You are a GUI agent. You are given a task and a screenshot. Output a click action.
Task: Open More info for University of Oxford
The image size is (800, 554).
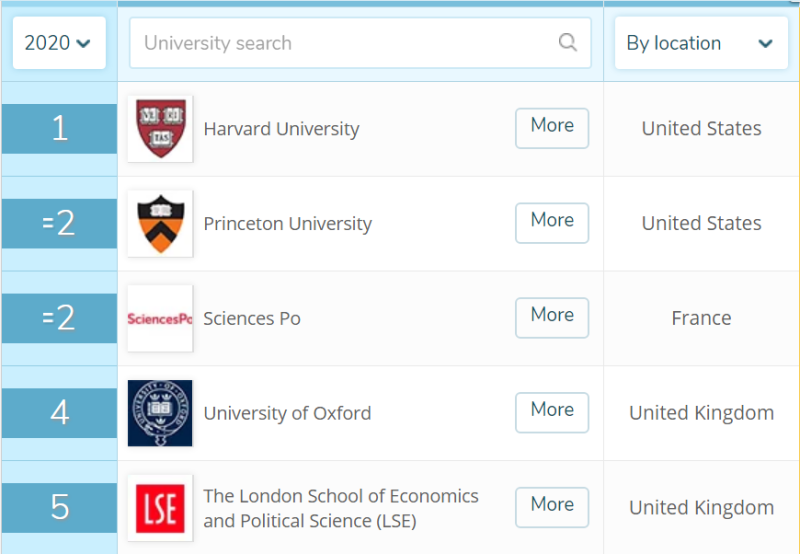(552, 412)
